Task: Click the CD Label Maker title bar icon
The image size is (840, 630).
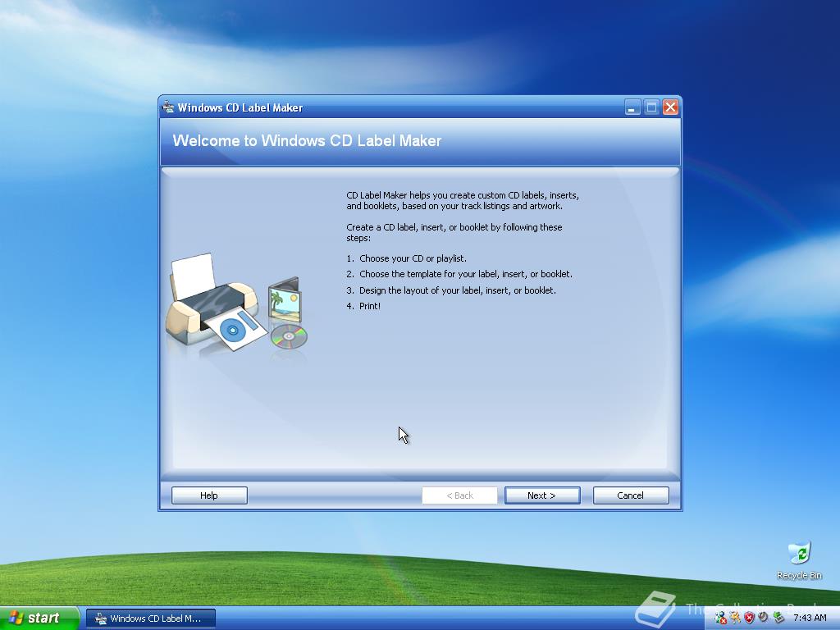Action: pos(168,107)
